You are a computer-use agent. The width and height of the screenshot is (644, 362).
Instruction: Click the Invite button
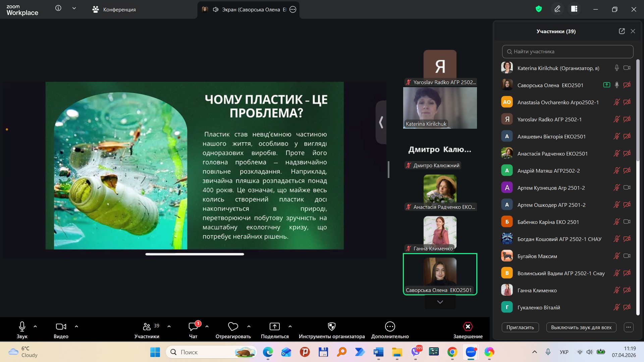tap(520, 327)
